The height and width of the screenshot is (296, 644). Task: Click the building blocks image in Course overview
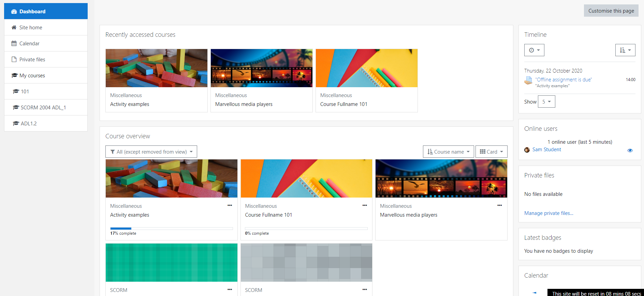click(172, 178)
